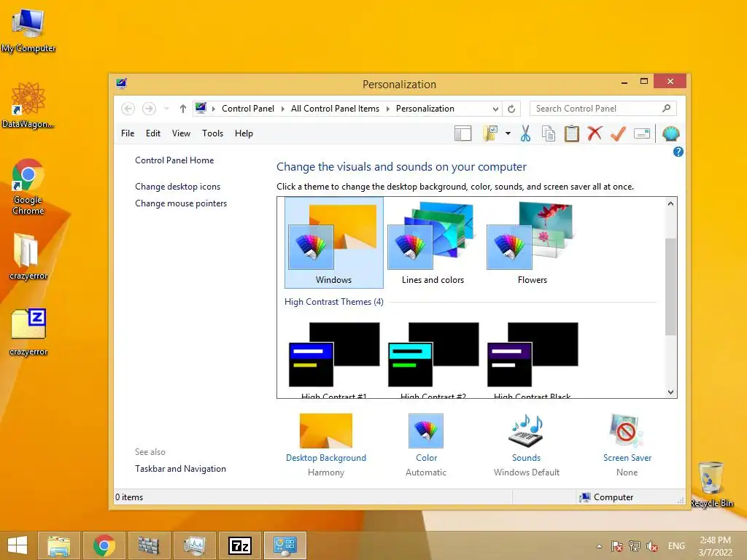747x560 pixels.
Task: Click the Action Center flag tray icon
Action: (x=617, y=546)
